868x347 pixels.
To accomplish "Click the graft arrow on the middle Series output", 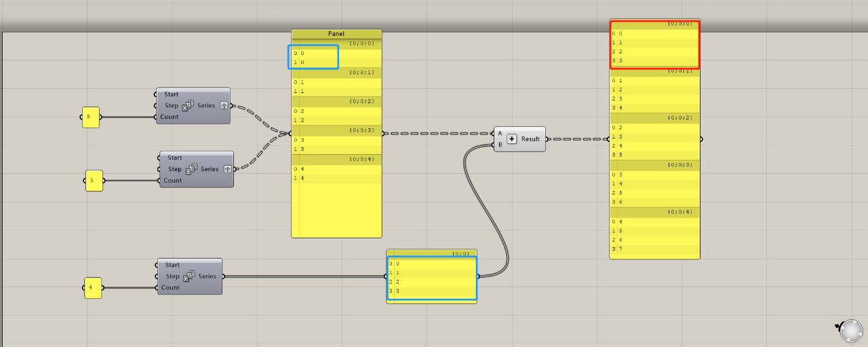I will (227, 169).
